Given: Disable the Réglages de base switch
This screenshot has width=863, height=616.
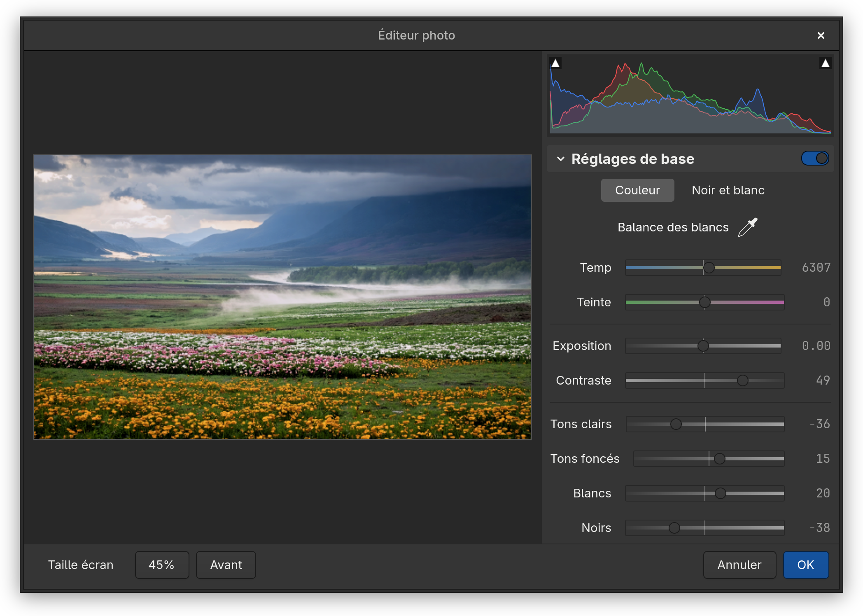Looking at the screenshot, I should coord(815,159).
